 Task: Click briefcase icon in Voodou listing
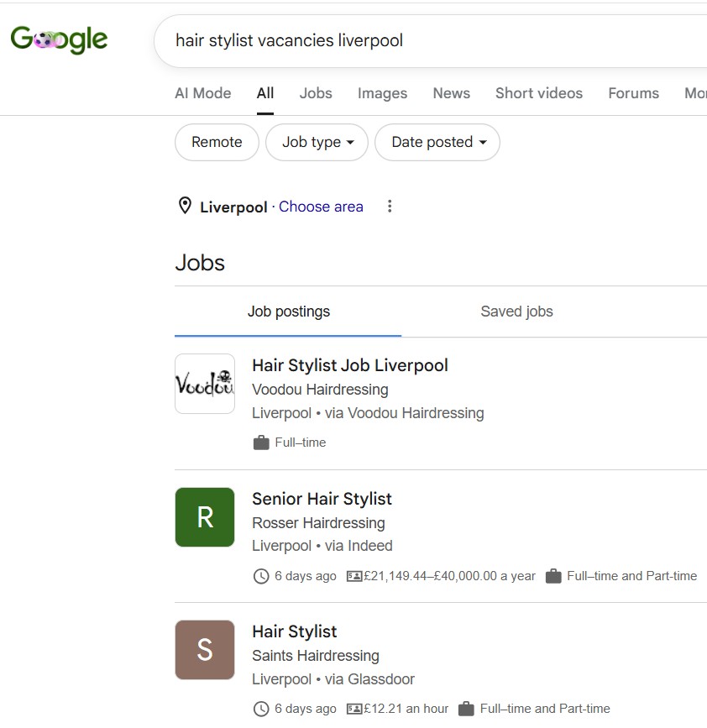pyautogui.click(x=261, y=443)
